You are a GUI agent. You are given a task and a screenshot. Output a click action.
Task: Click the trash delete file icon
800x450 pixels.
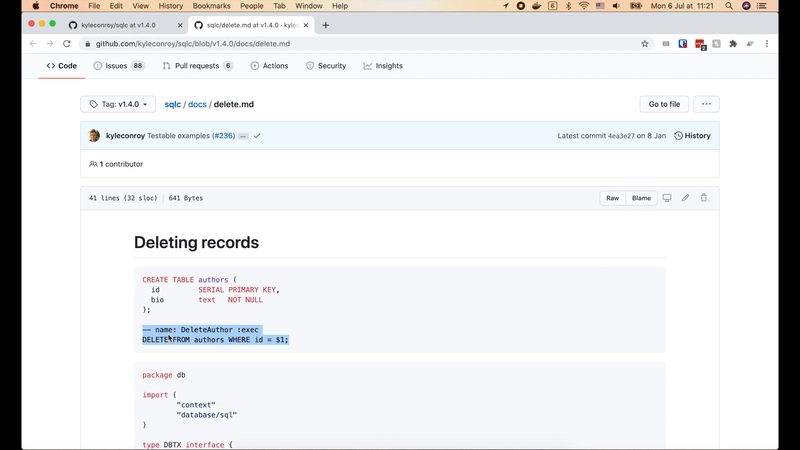point(703,198)
